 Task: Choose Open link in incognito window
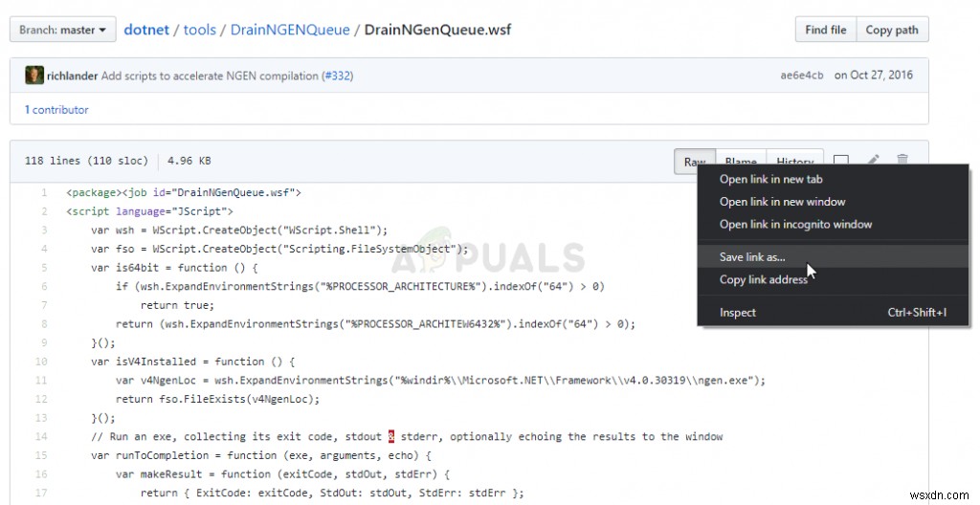(834, 225)
